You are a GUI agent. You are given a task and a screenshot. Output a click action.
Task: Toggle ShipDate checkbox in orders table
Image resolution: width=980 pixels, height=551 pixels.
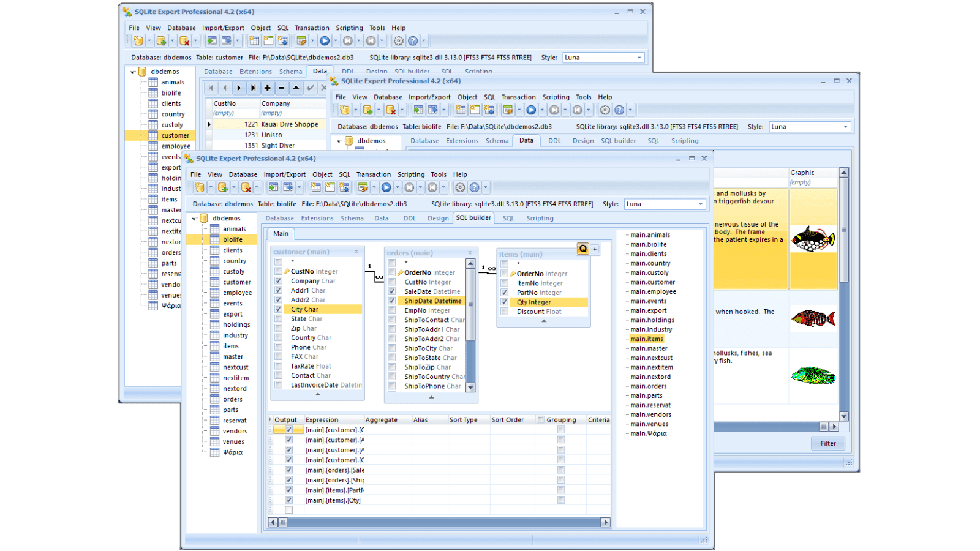tap(392, 301)
